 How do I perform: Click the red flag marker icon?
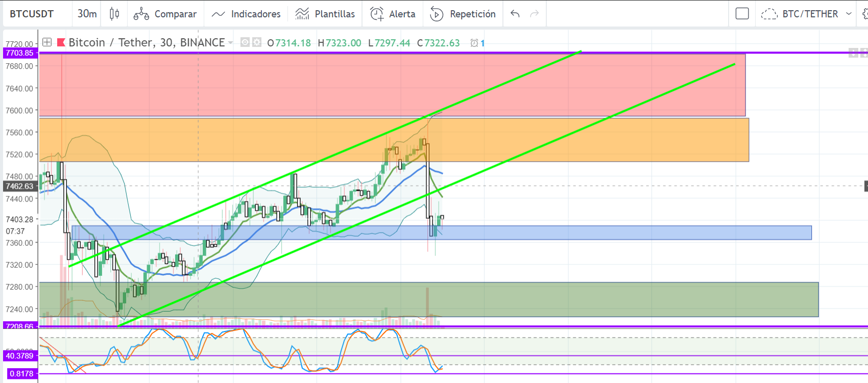(x=61, y=42)
